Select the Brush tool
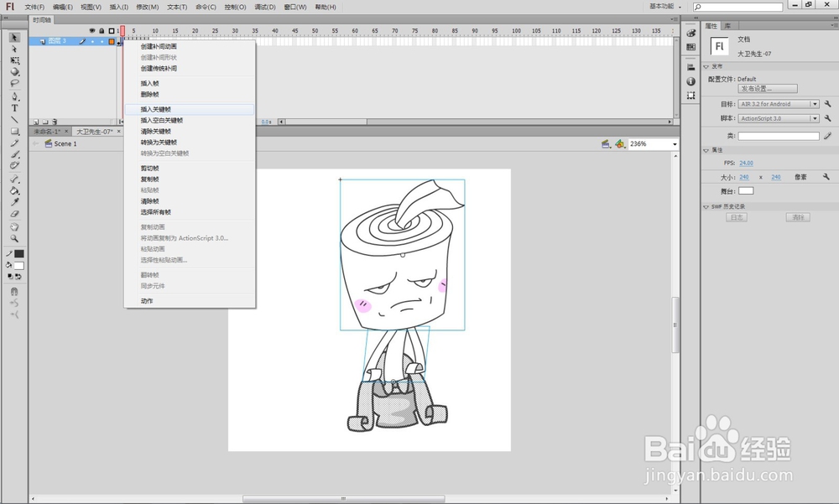Screen dimensions: 839x504 [14, 154]
